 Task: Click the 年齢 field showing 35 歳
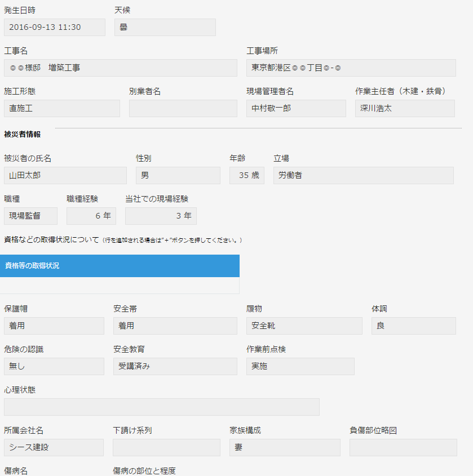click(247, 175)
